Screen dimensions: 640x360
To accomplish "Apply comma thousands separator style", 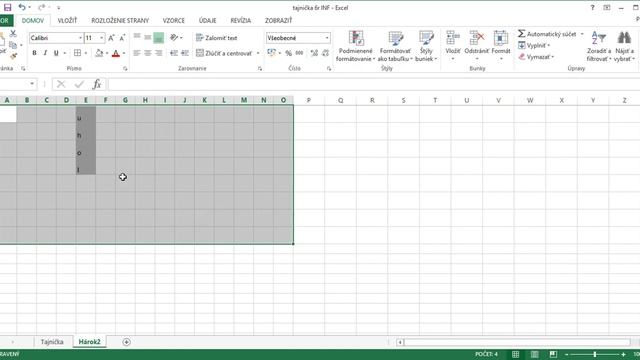I will (x=299, y=53).
